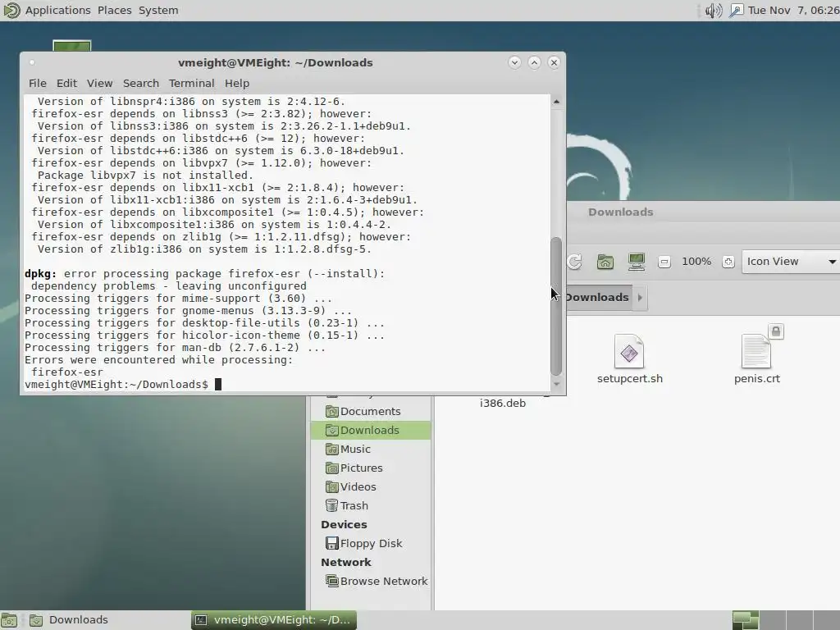Open the System menu in top panel
This screenshot has height=630, width=840.
158,10
